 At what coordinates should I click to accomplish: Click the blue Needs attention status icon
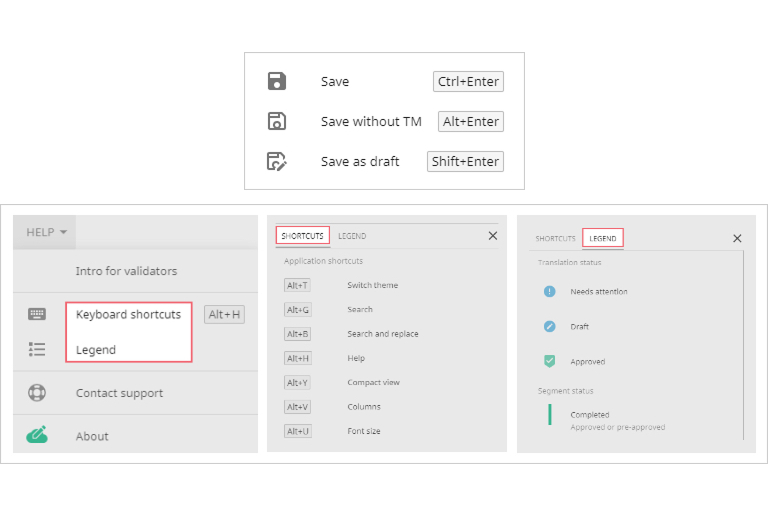549,292
